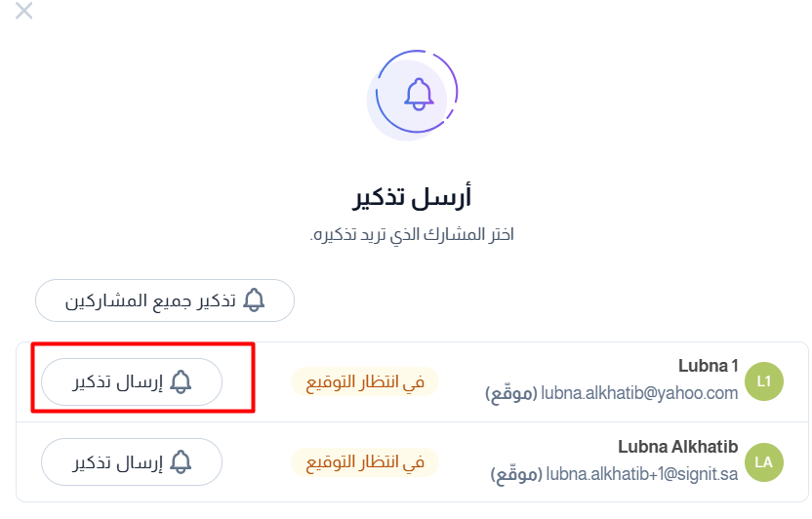Send reminder to Lubna Alkhatib
This screenshot has width=812, height=519.
[x=132, y=462]
